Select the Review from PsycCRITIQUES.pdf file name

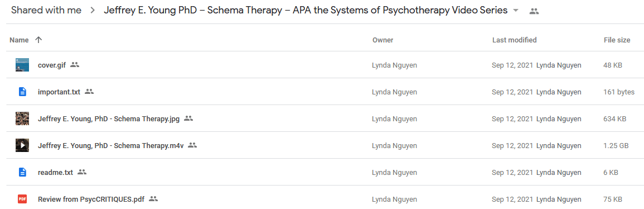[x=91, y=199]
